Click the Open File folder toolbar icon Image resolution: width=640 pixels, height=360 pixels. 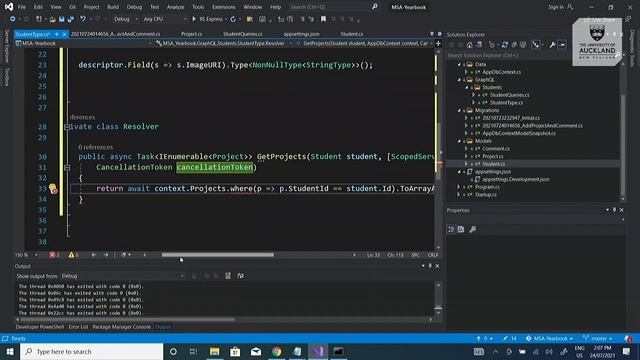point(52,19)
